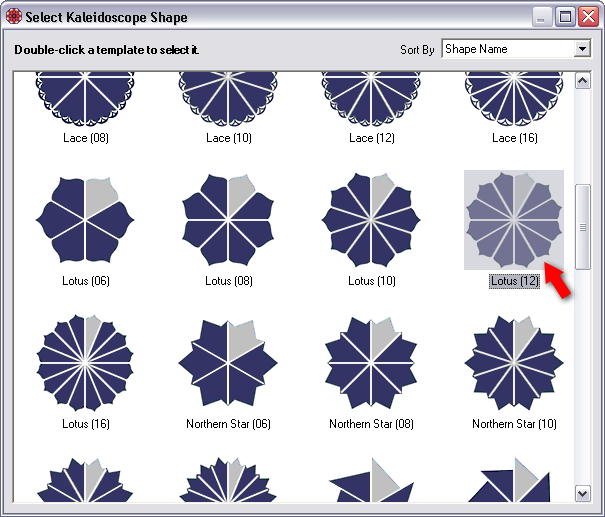
Task: Select the Lace (12) shape thumbnail
Action: tap(371, 99)
